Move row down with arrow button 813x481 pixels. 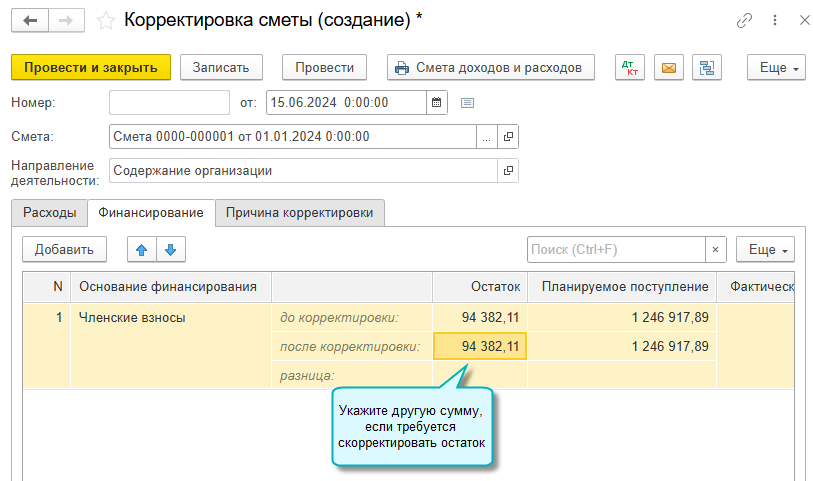(x=170, y=250)
